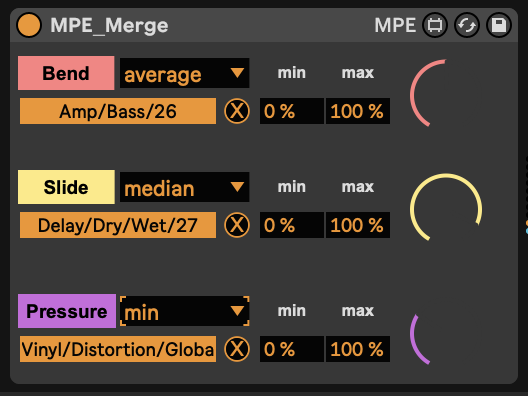Toggle the MPE_Merge device activator
This screenshot has width=528, height=396.
tap(29, 25)
